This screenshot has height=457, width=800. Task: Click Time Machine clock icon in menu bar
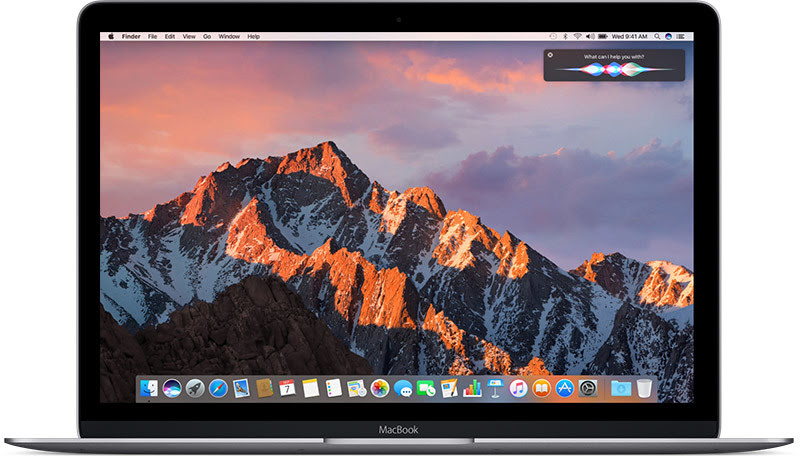coord(553,36)
